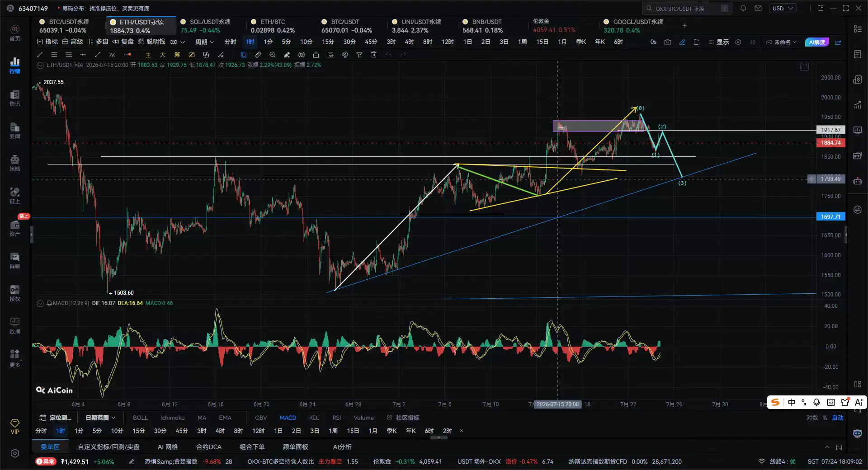Click the trash delete drawings icon

pos(374,55)
